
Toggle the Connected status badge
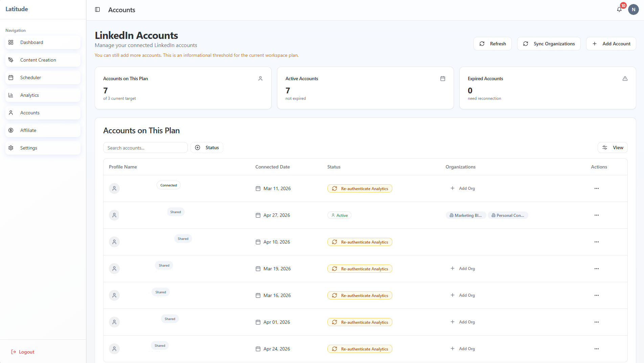click(x=168, y=185)
